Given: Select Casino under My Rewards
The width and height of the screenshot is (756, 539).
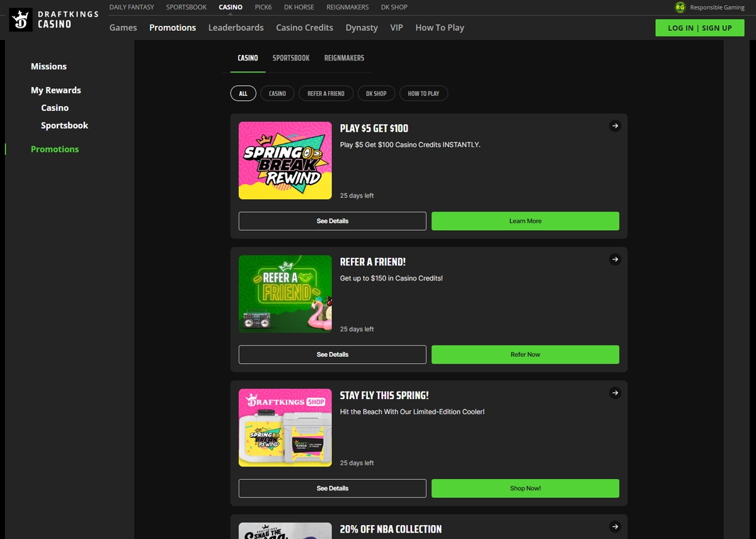Looking at the screenshot, I should pos(55,108).
